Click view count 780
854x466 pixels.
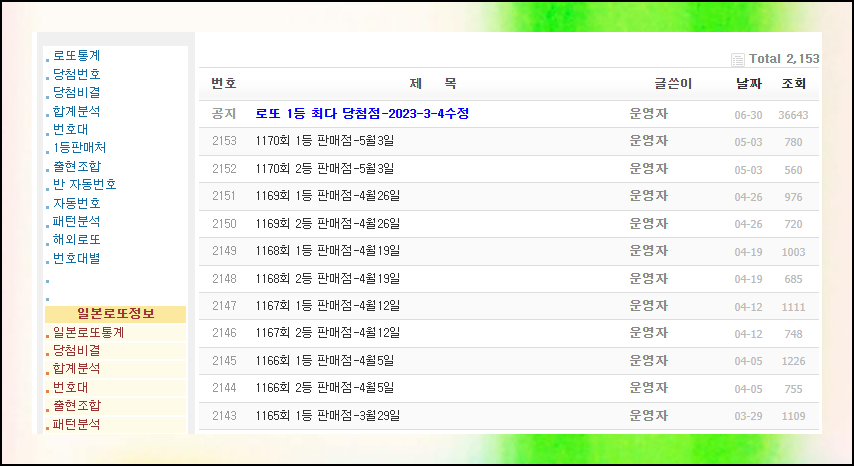(x=793, y=143)
